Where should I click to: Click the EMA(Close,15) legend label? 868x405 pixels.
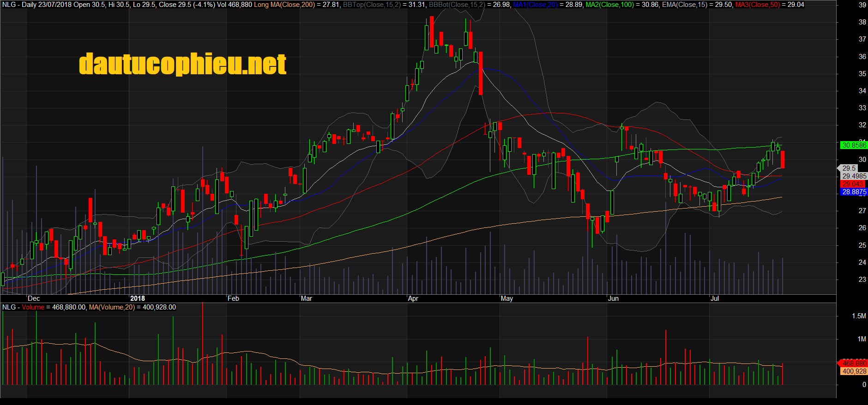685,5
